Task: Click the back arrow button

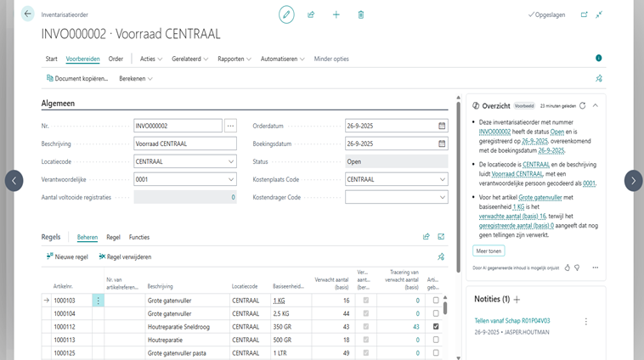Action: coord(27,14)
